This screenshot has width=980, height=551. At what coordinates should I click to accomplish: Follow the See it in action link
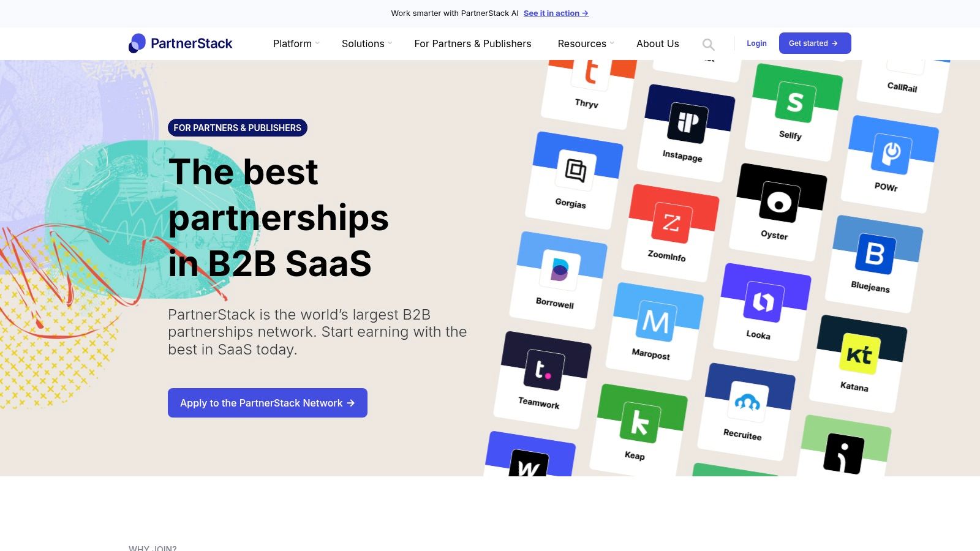[556, 13]
